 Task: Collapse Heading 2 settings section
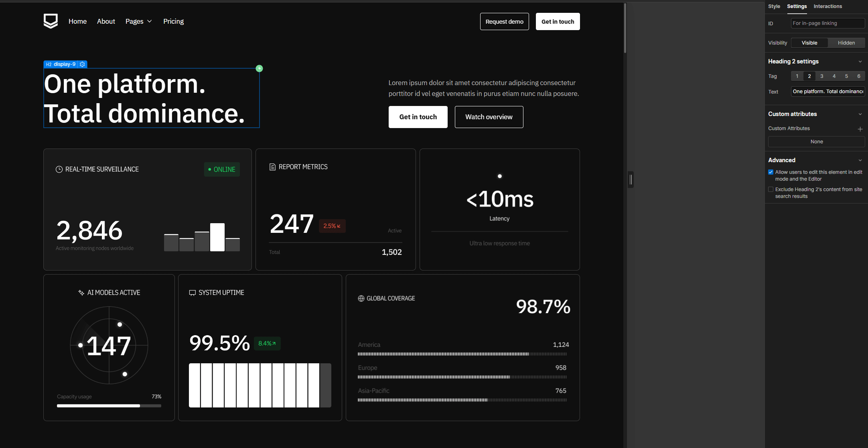coord(860,62)
